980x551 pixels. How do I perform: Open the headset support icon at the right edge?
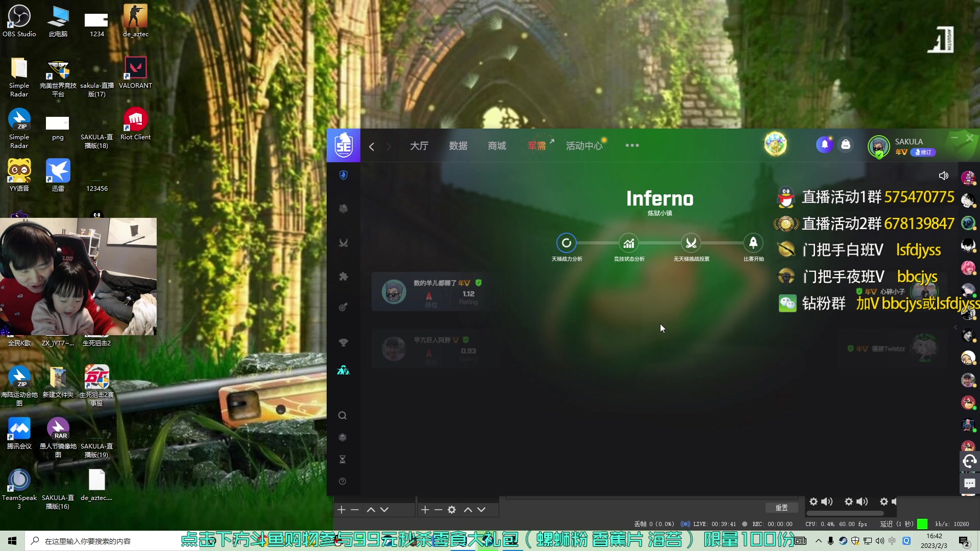(x=969, y=462)
